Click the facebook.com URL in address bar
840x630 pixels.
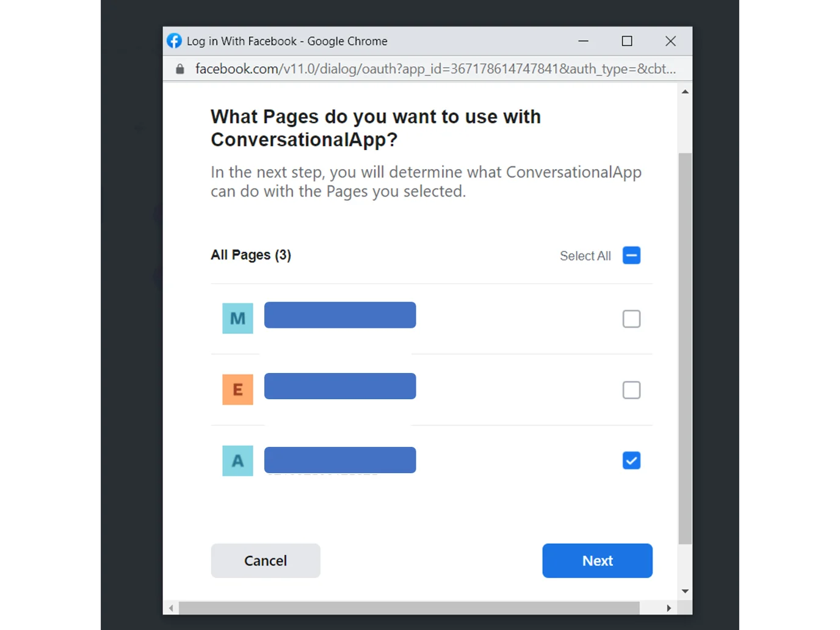(x=435, y=69)
